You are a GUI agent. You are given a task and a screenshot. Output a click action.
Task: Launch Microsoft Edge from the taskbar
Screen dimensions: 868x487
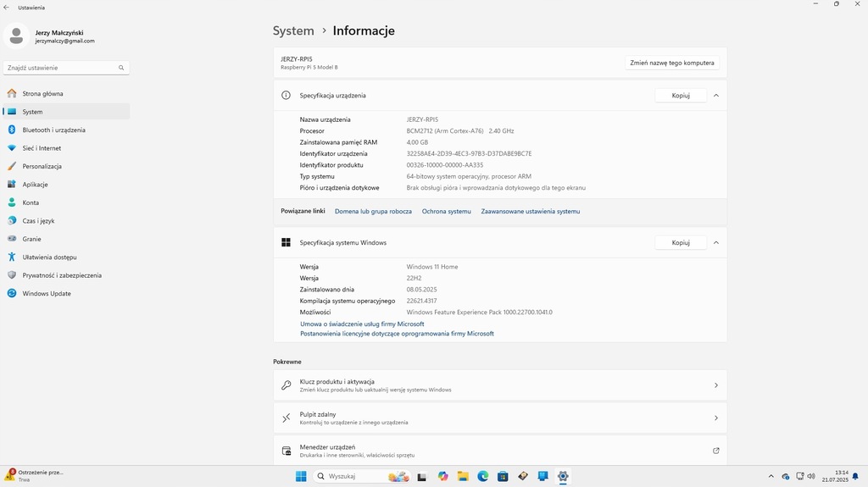(483, 476)
